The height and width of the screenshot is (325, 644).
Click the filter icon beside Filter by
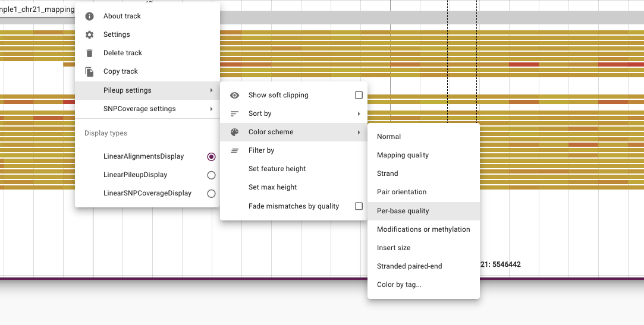(234, 150)
